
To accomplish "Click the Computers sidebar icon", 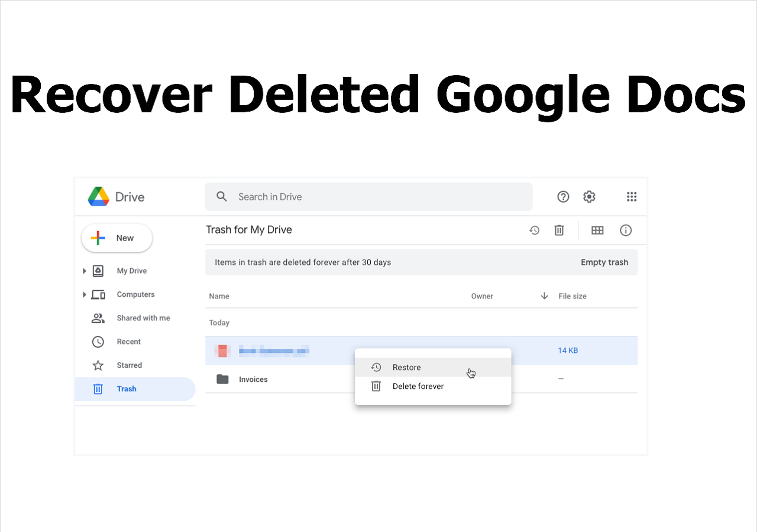I will (x=98, y=294).
